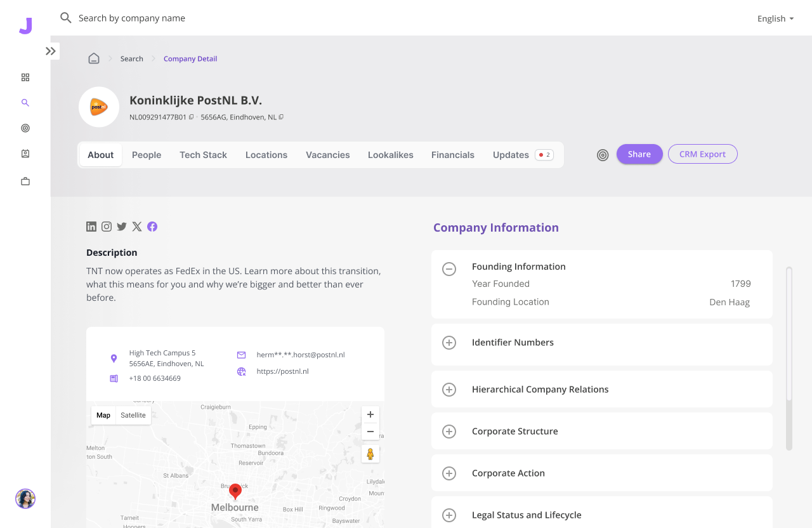
Task: Switch to the Tech Stack tab
Action: point(203,155)
